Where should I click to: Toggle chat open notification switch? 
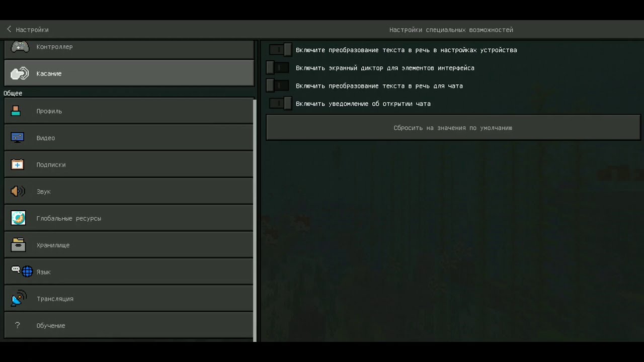click(x=280, y=104)
